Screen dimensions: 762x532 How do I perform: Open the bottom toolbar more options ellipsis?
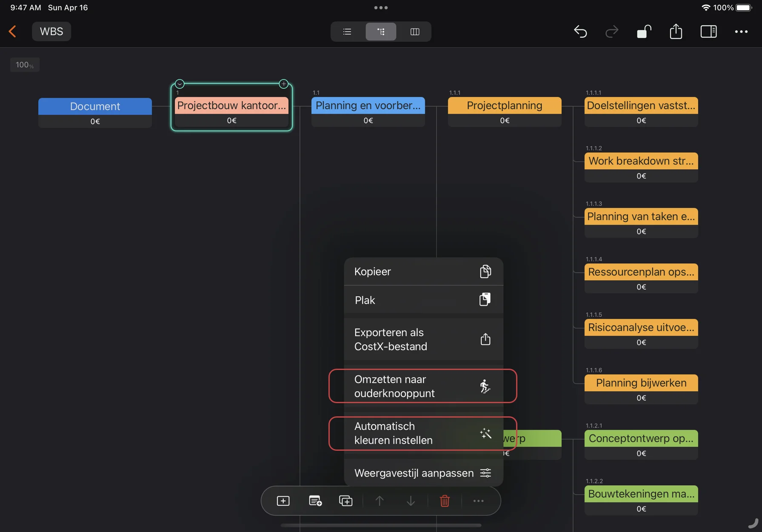(x=478, y=501)
